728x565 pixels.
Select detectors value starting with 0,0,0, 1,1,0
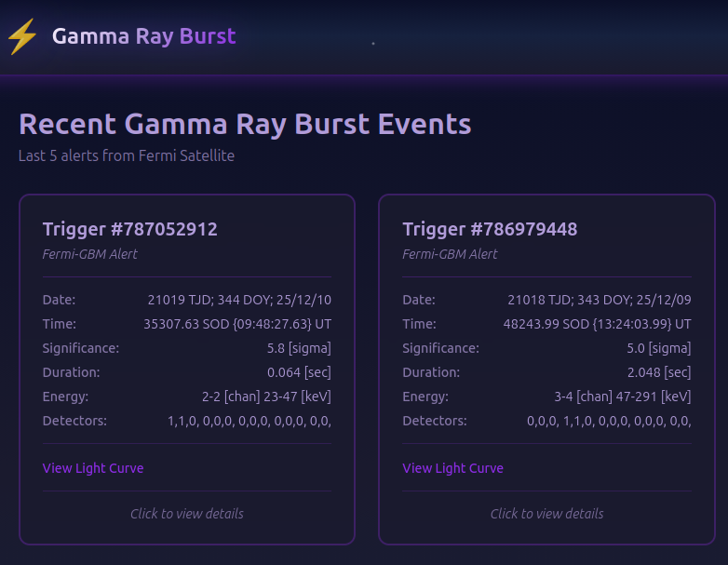pos(609,421)
